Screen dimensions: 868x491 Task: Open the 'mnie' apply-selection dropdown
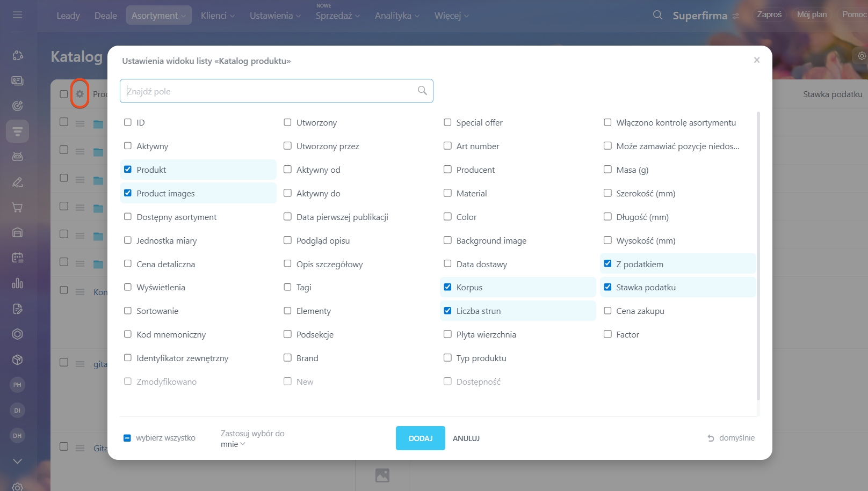point(233,444)
